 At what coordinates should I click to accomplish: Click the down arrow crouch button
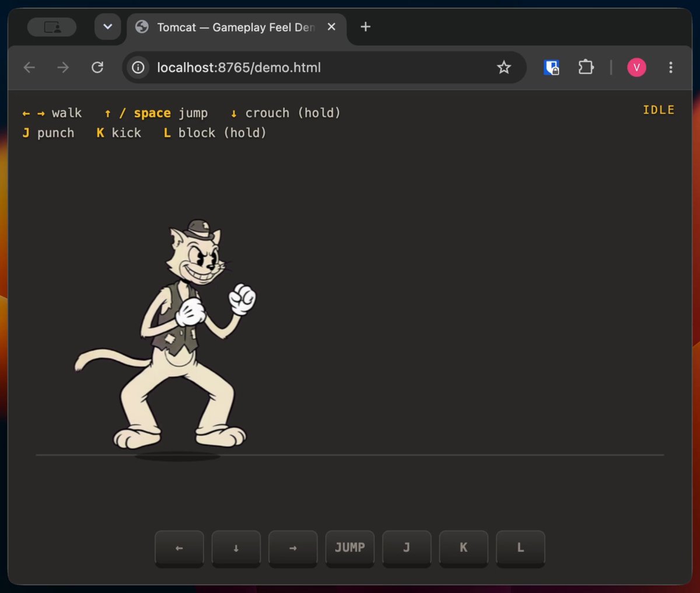click(236, 548)
